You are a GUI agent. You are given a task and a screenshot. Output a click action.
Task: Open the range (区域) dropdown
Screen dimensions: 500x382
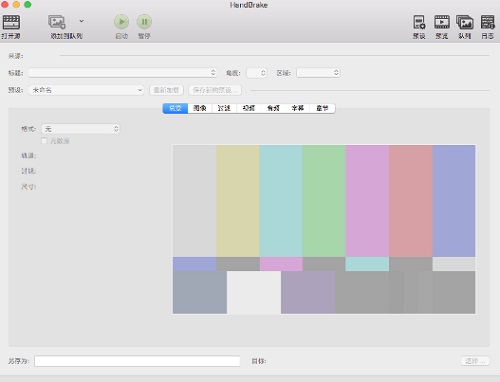[x=318, y=73]
